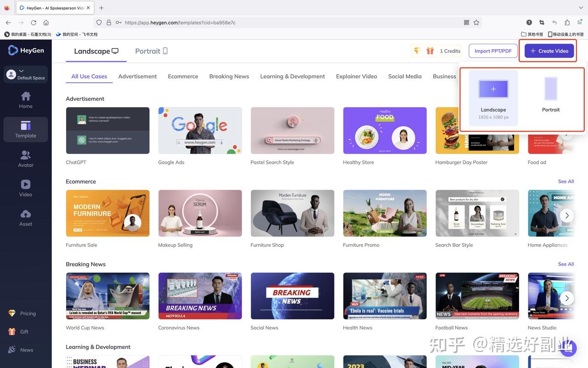
Task: Filter templates by Explainer Video
Action: (356, 76)
